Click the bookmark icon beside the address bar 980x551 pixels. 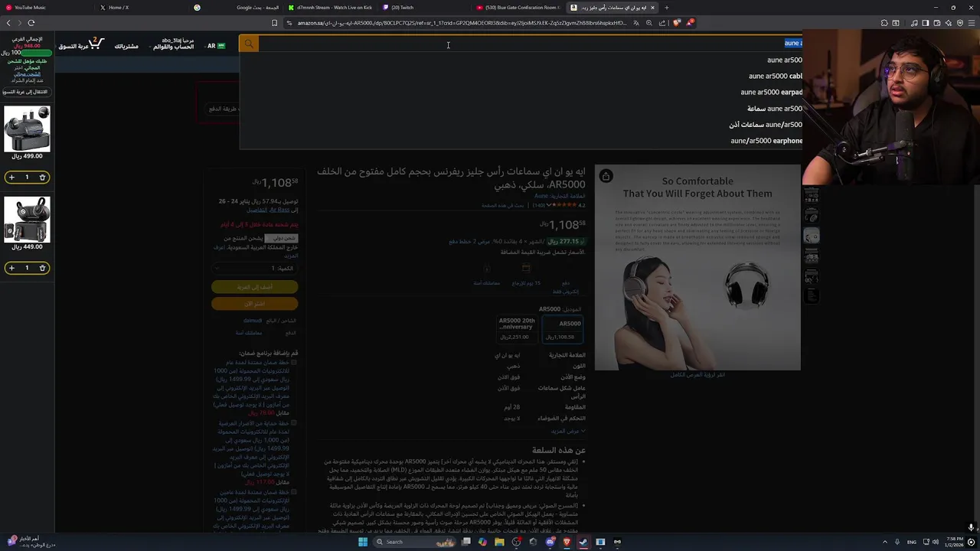coord(274,23)
